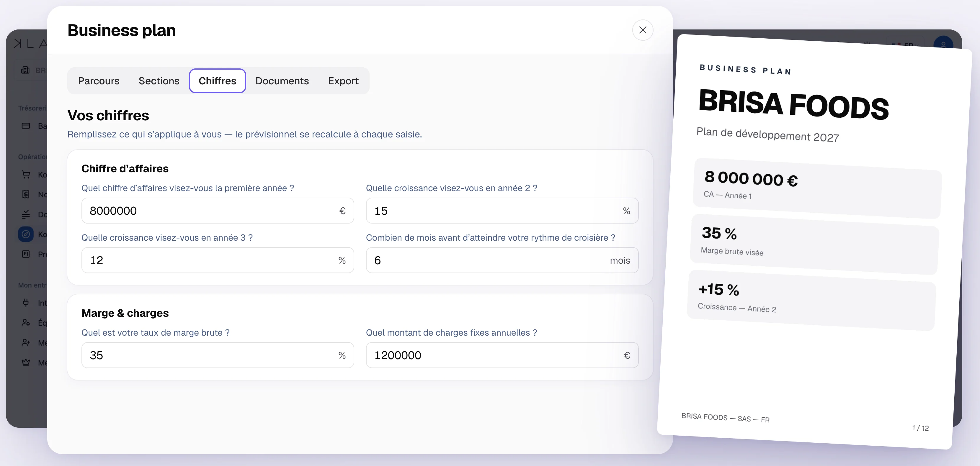Image resolution: width=980 pixels, height=466 pixels.
Task: Click the kanban board icon in the sidebar
Action: 26,254
